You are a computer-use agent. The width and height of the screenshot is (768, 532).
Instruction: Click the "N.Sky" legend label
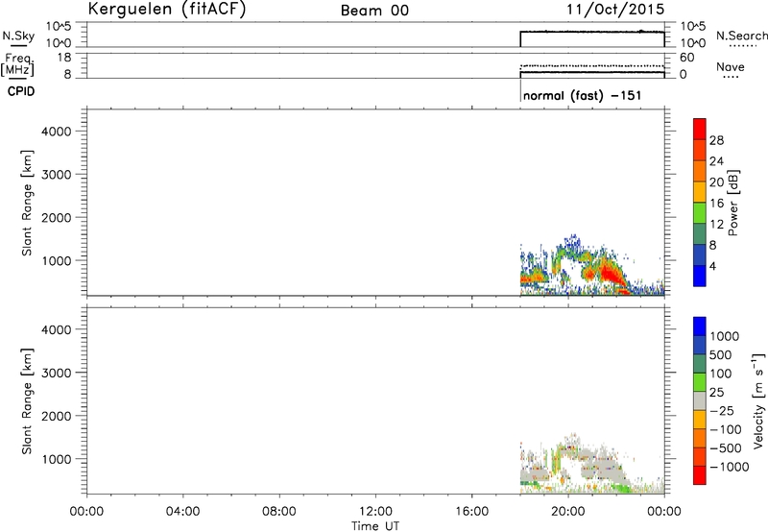click(18, 36)
